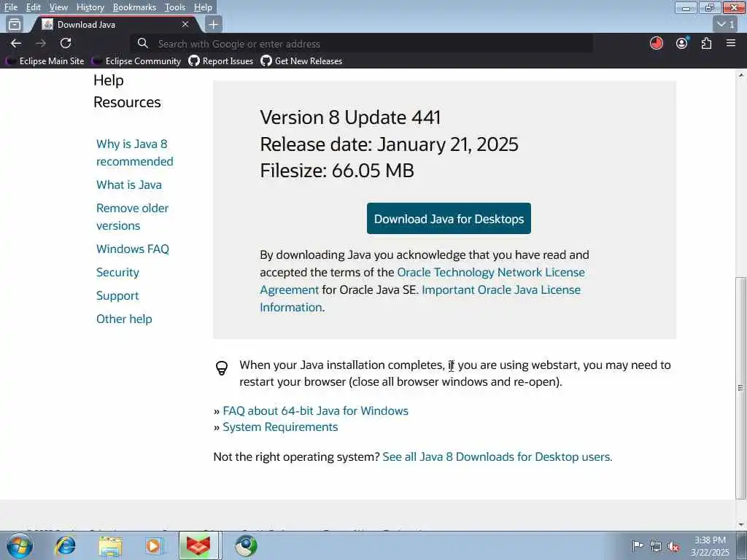
Task: Open the extensions puzzle icon
Action: pyautogui.click(x=706, y=43)
